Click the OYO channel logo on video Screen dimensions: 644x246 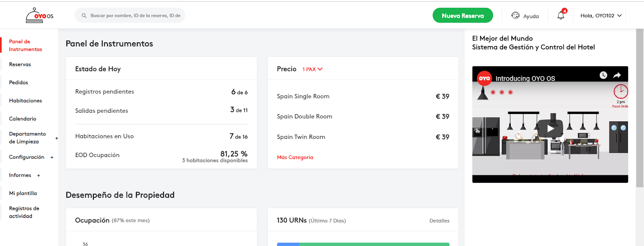pyautogui.click(x=484, y=79)
